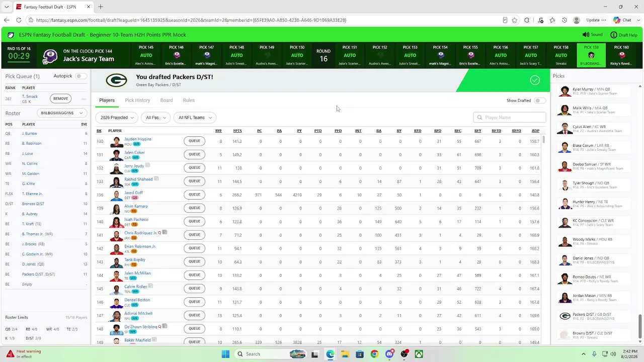Open Discord from taskbar
Image resolution: width=644 pixels, height=362 pixels.
click(x=389, y=354)
